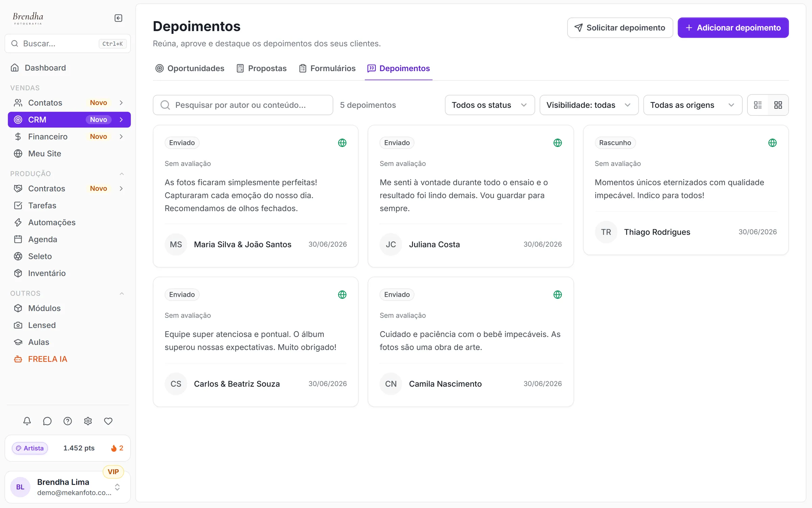812x508 pixels.
Task: Collapse the sidebar with the panel icon
Action: click(x=118, y=18)
